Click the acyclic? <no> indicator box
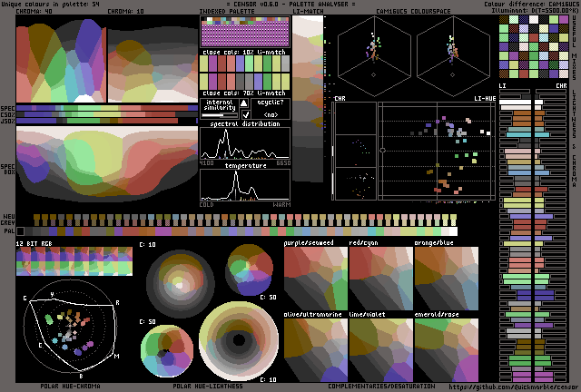Viewport: 581px width, 392px height. 271,108
